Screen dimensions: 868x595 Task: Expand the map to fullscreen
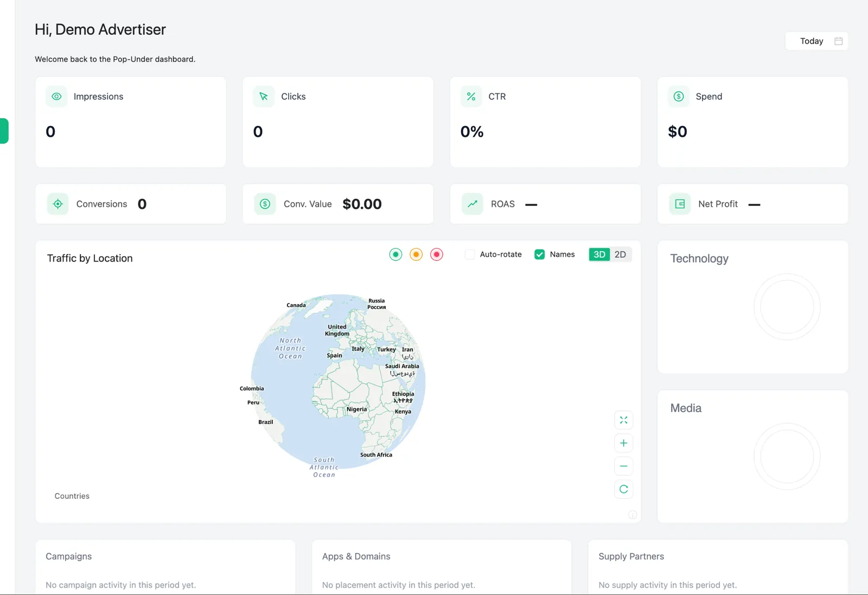624,420
